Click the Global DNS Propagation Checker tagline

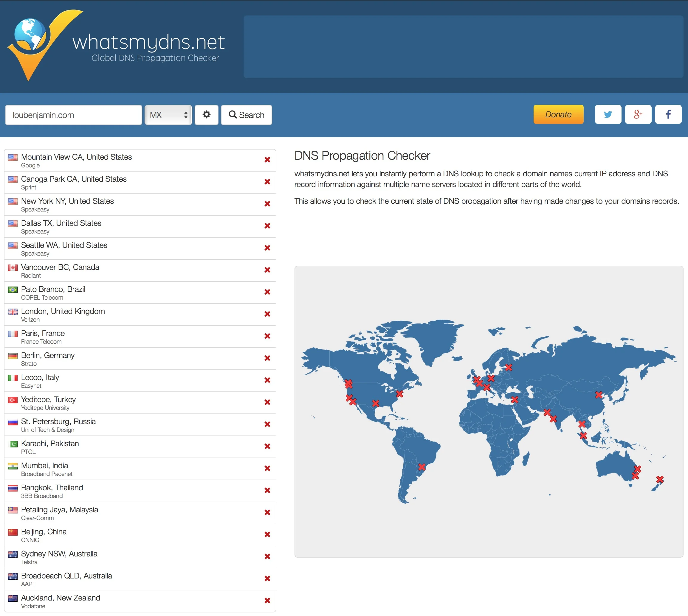pos(155,58)
